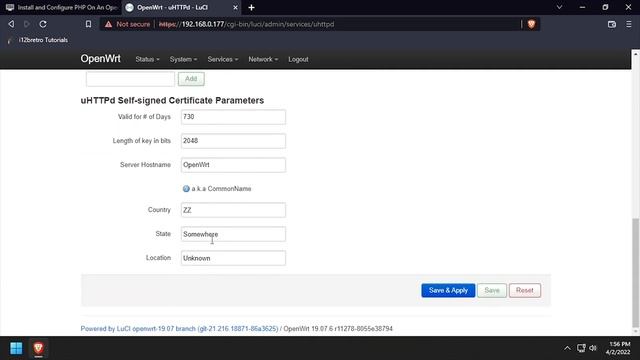Image resolution: width=640 pixels, height=360 pixels.
Task: Click the Server Hostname field
Action: 233,165
